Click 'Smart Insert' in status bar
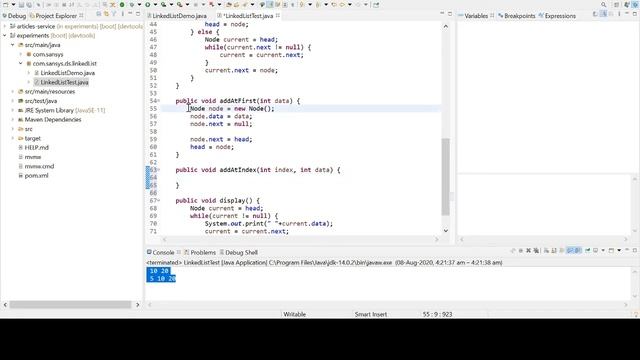The height and width of the screenshot is (360, 640). (x=371, y=314)
